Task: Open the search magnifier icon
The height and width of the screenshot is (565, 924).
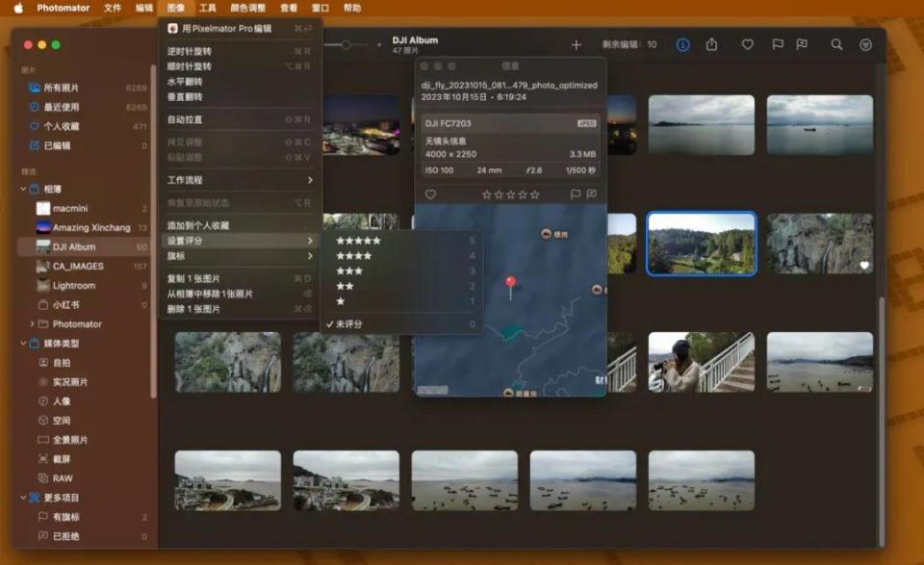Action: [836, 45]
